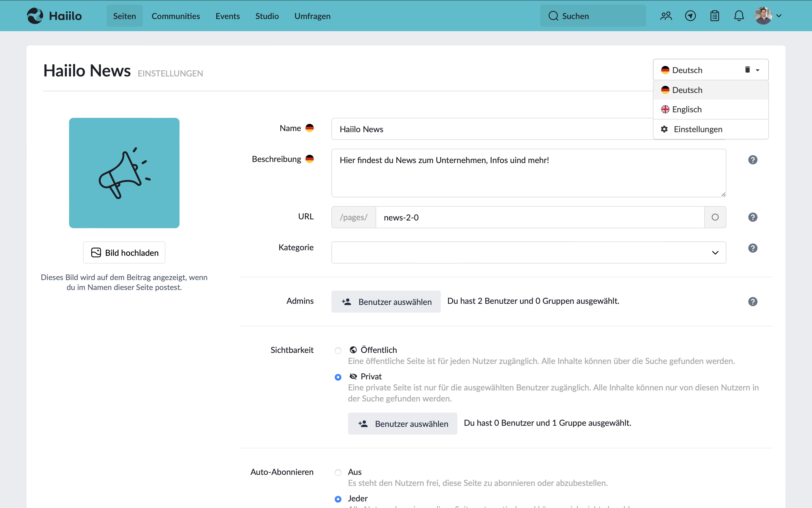Click 'Du hast 0 Benutzer und 1 Gruppe ausgewählt.'

tap(547, 423)
